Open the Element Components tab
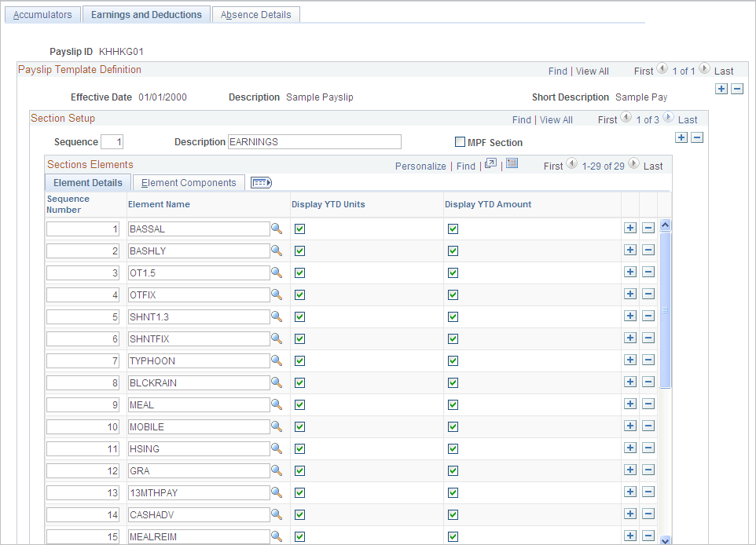This screenshot has height=545, width=756. [189, 182]
